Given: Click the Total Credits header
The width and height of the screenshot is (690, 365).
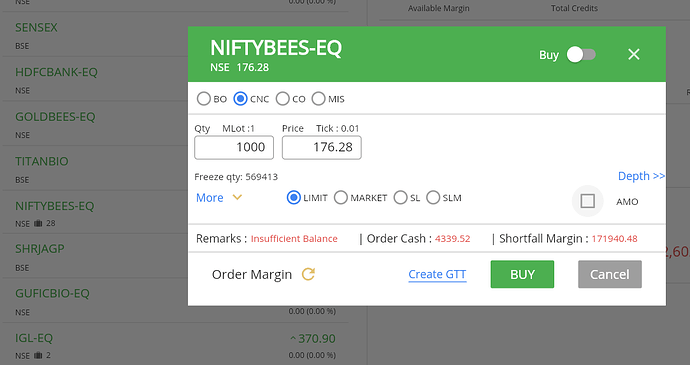Looking at the screenshot, I should click(x=574, y=8).
